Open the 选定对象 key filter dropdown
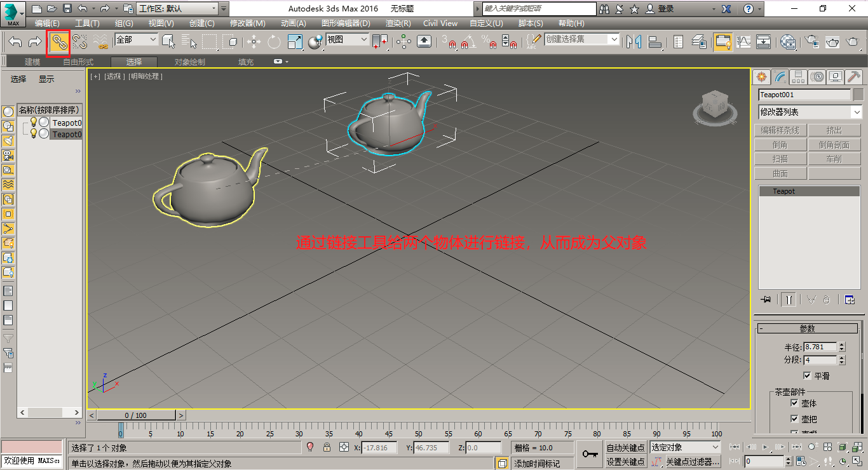The width and height of the screenshot is (868, 470). [x=685, y=447]
